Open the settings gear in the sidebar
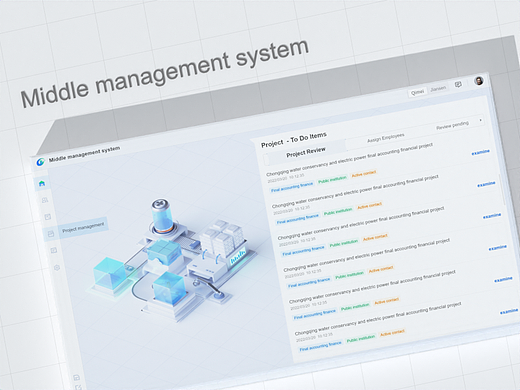520x390 pixels. [57, 268]
